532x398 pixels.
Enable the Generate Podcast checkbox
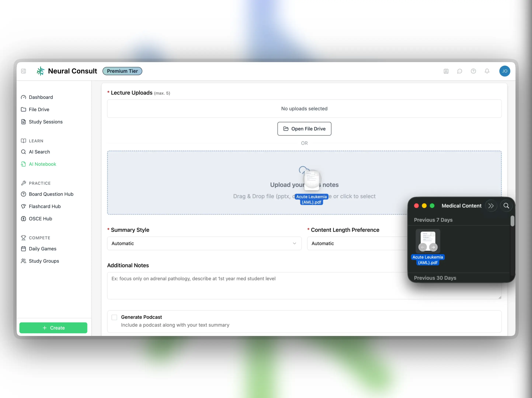pyautogui.click(x=114, y=317)
